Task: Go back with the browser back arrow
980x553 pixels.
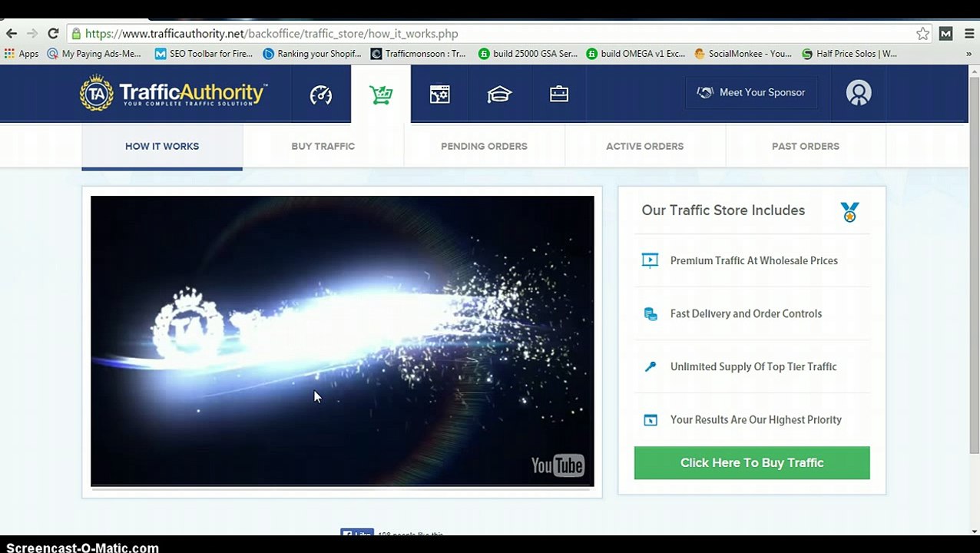Action: tap(12, 34)
